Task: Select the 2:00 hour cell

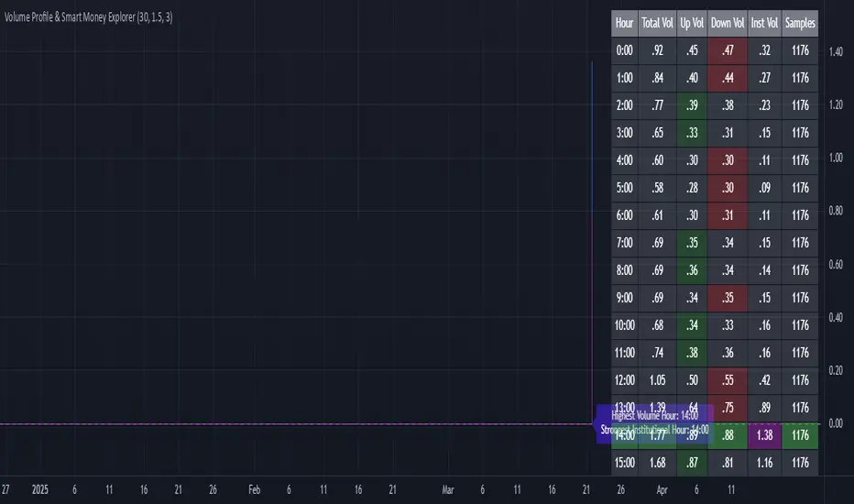Action: click(x=624, y=105)
